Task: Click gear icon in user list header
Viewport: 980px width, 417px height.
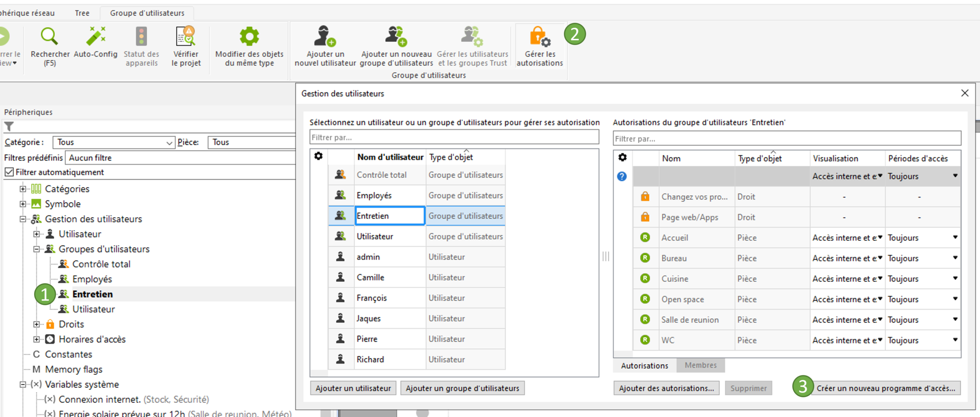Action: pos(318,156)
